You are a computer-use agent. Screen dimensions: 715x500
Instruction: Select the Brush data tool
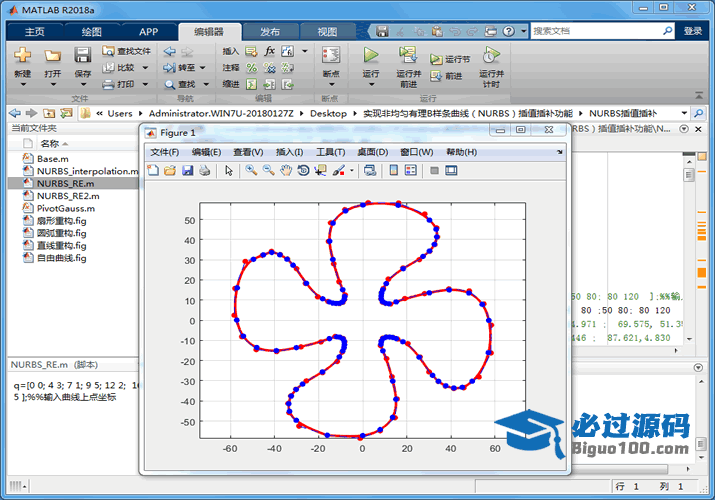[338, 170]
